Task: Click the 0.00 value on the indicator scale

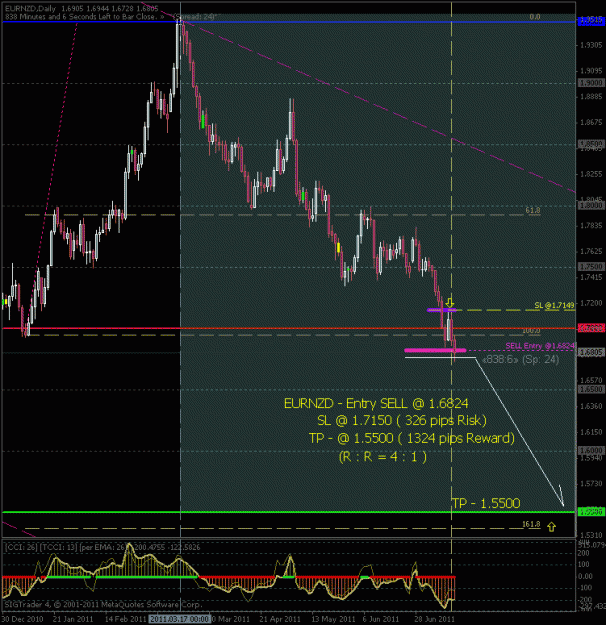Action: [585, 576]
